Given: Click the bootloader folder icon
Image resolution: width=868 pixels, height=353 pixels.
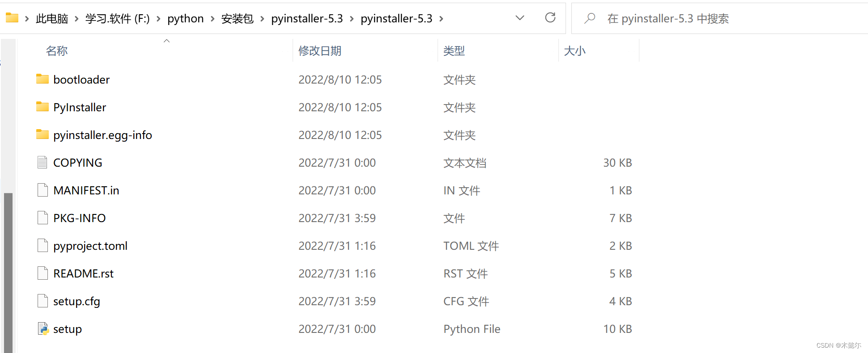Looking at the screenshot, I should (x=43, y=79).
